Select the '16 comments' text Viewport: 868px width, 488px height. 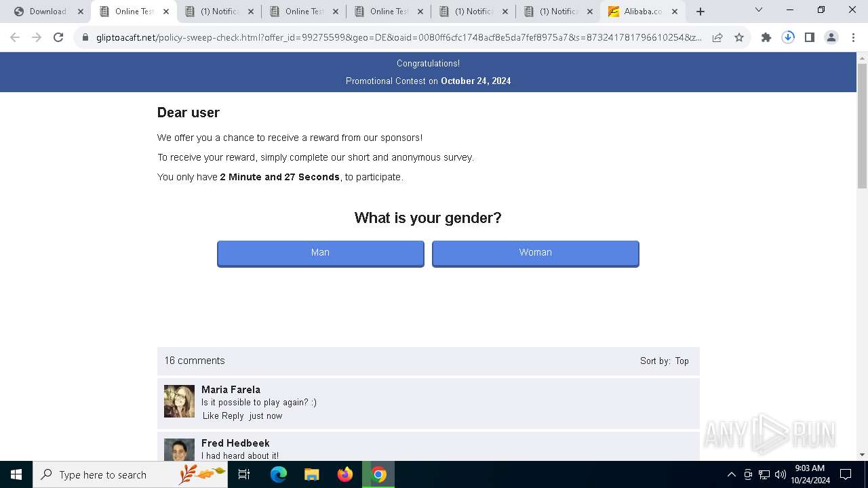[195, 361]
